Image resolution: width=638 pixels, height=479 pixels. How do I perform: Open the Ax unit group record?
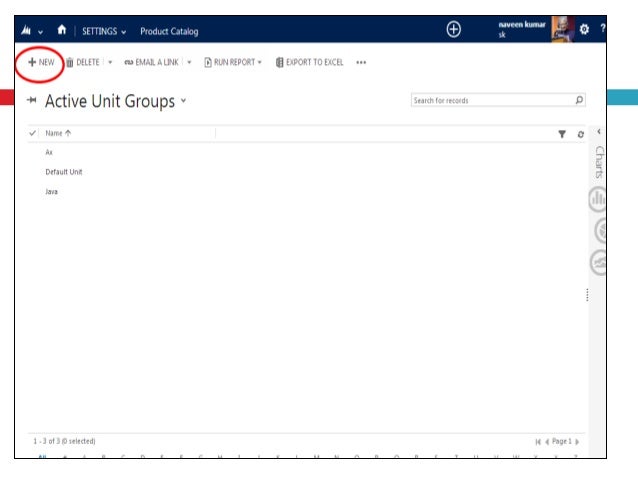click(x=49, y=152)
